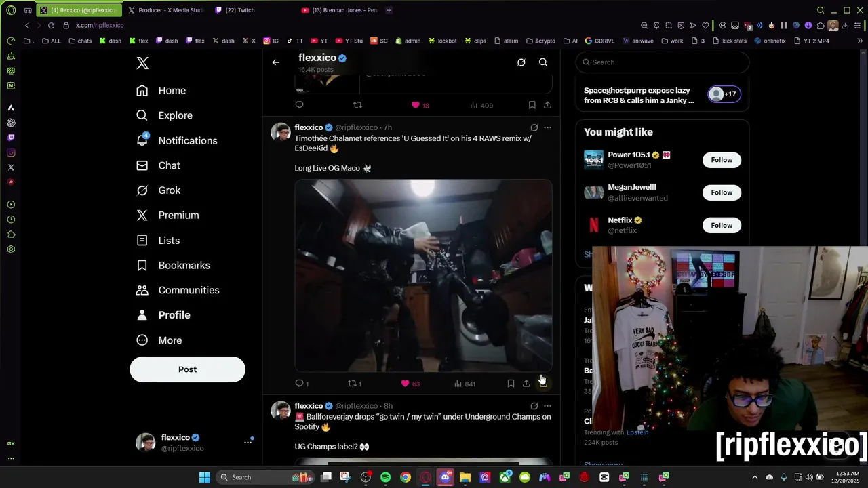
Task: Open Communities in sidebar
Action: (178, 290)
